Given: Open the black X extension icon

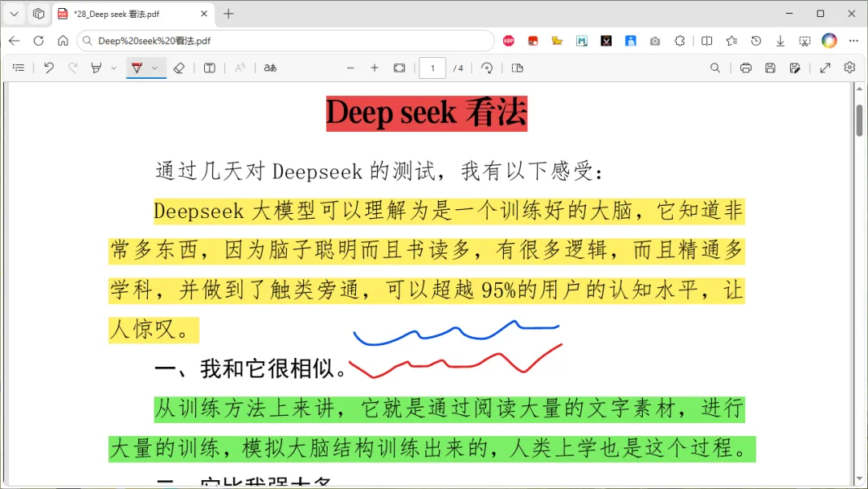Looking at the screenshot, I should 606,40.
